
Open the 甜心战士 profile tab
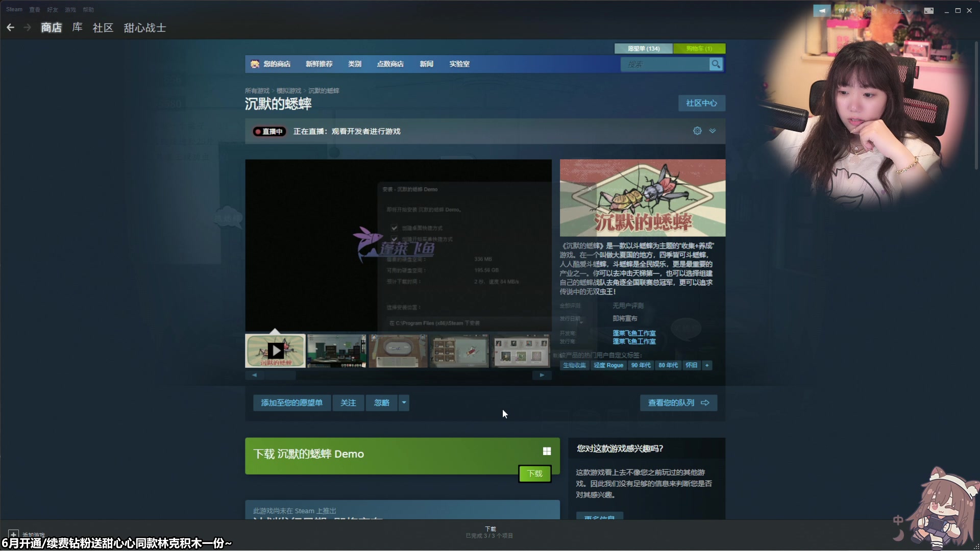pyautogui.click(x=145, y=28)
